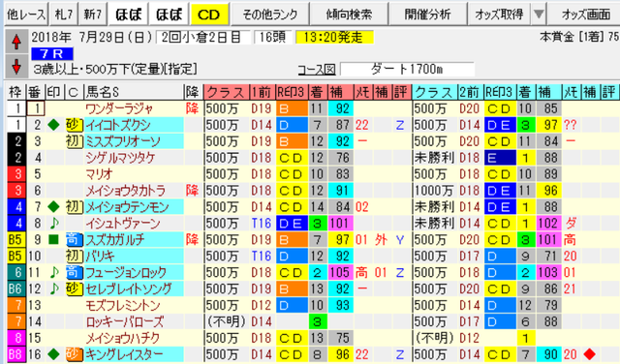Click the 降 mark in ワンダーラジャ row
Viewport: 620px width, 364px height.
(x=192, y=108)
